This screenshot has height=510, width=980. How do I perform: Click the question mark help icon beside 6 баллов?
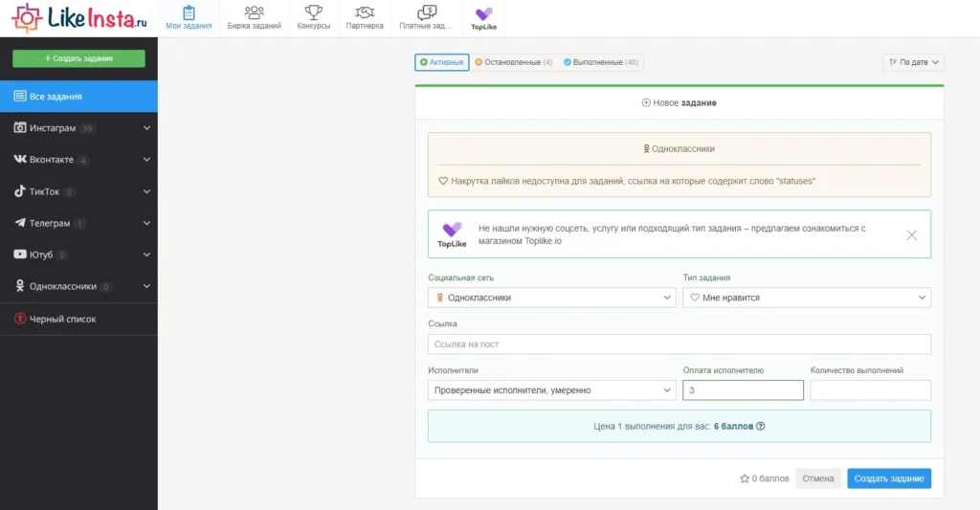(761, 426)
